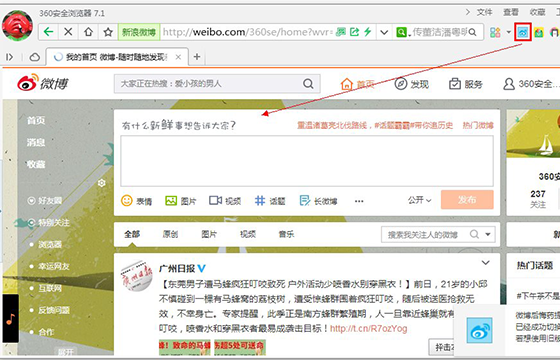Open the 公开 visibility dropdown

tap(420, 200)
